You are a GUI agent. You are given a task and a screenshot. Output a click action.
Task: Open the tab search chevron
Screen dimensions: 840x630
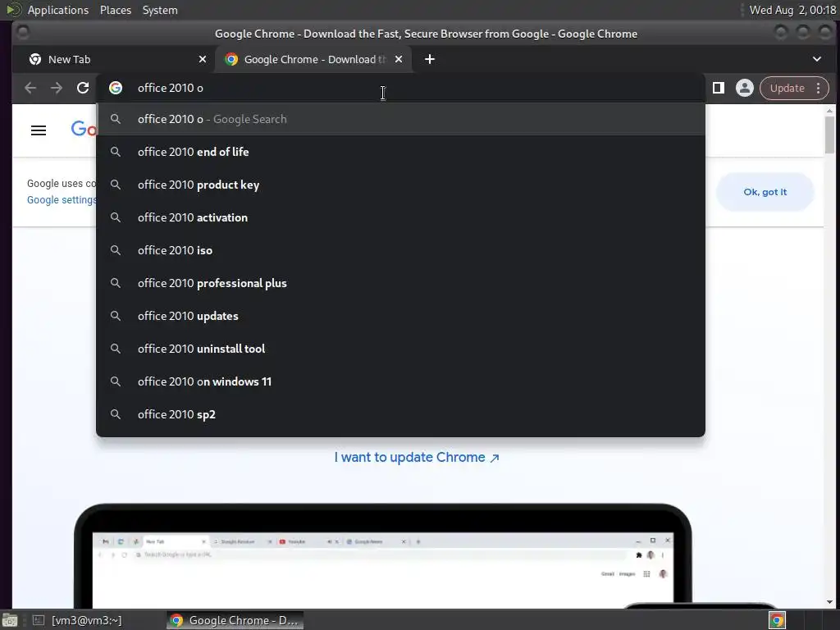817,59
